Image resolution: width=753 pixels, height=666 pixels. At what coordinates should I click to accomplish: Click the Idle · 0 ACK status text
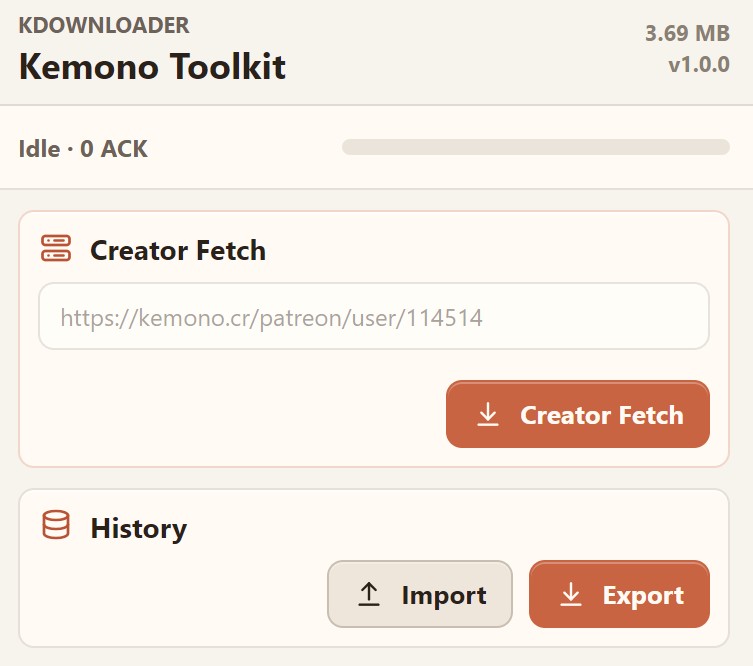pyautogui.click(x=83, y=149)
